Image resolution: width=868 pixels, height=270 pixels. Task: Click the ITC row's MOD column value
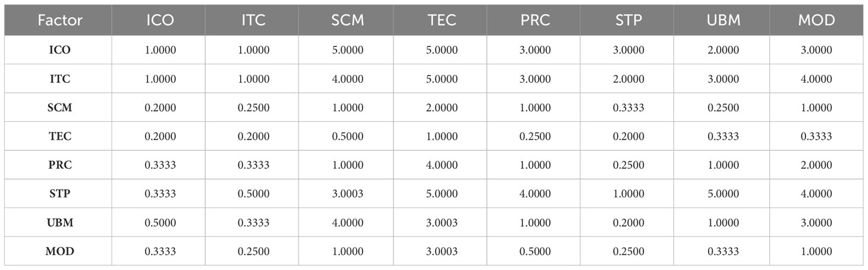point(817,79)
